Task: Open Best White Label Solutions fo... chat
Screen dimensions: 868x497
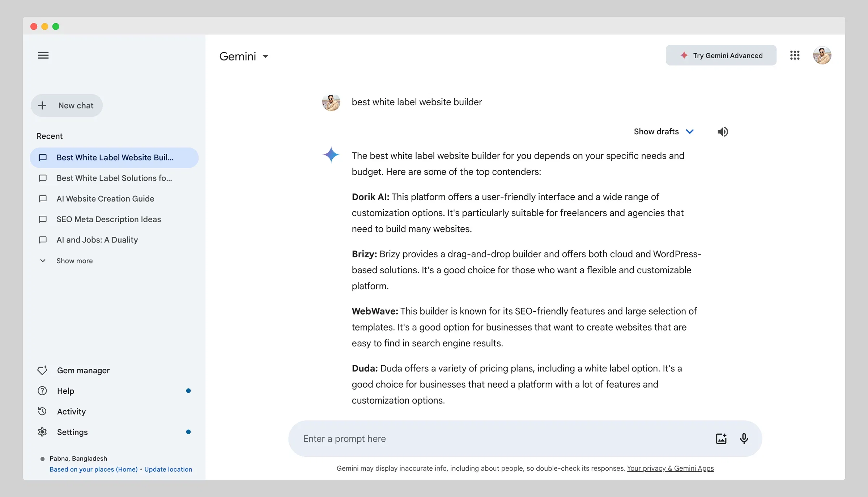Action: click(114, 178)
